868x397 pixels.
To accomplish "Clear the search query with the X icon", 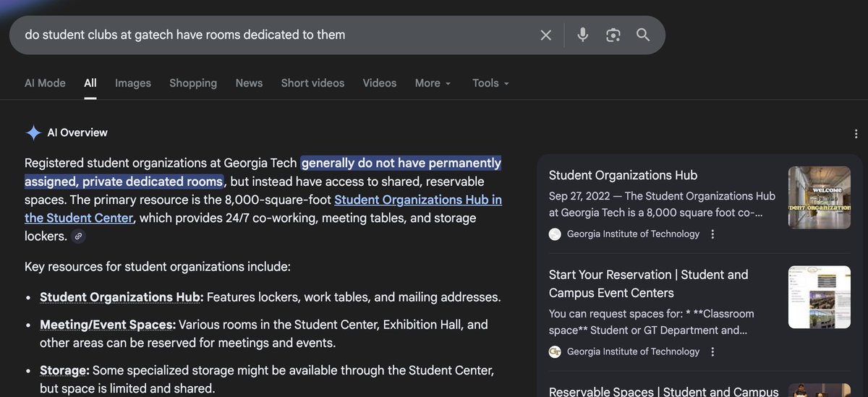I will point(546,35).
